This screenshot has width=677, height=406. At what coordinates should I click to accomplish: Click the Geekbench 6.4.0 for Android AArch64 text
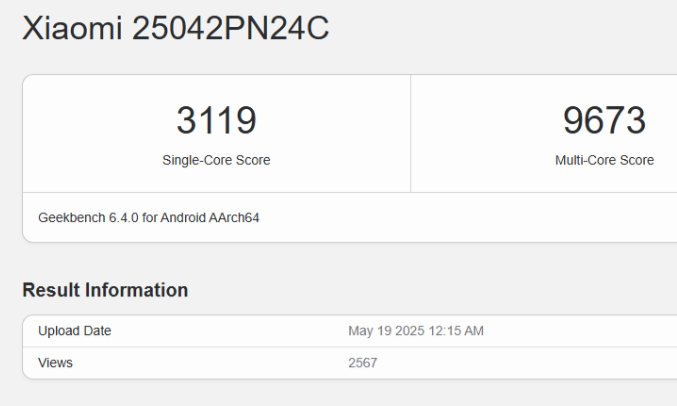(x=149, y=218)
